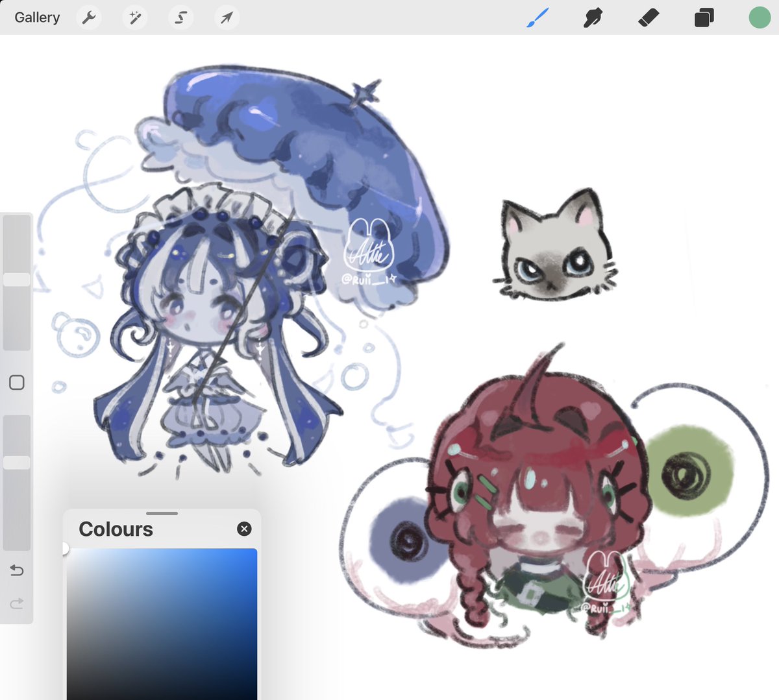779x700 pixels.
Task: Select the Paint brush tool
Action: tap(538, 18)
